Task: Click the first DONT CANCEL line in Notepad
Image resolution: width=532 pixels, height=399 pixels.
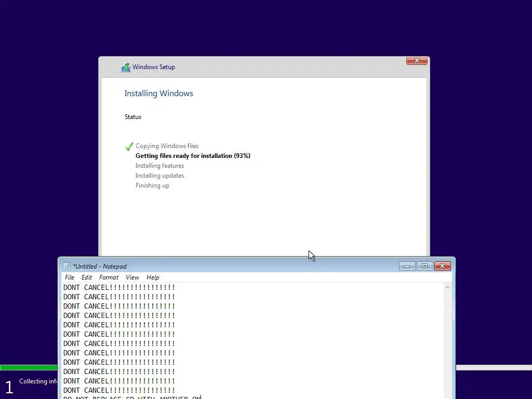Action: pyautogui.click(x=119, y=287)
